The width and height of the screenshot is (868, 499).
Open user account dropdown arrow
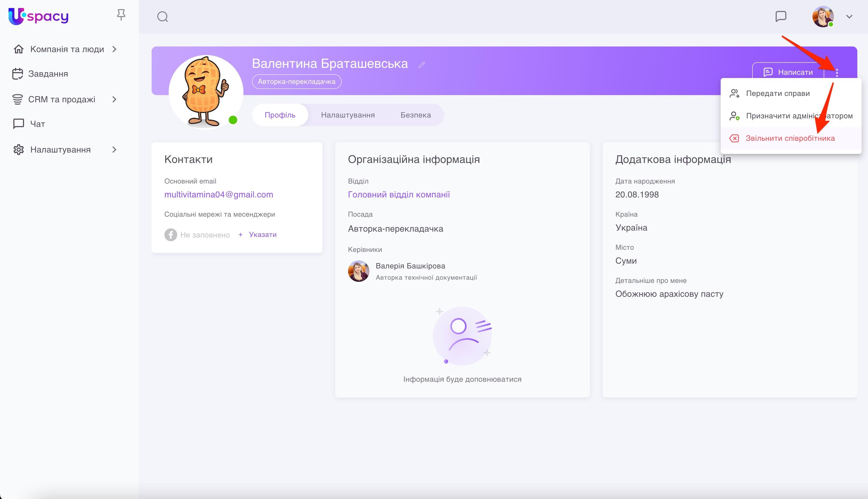point(849,17)
